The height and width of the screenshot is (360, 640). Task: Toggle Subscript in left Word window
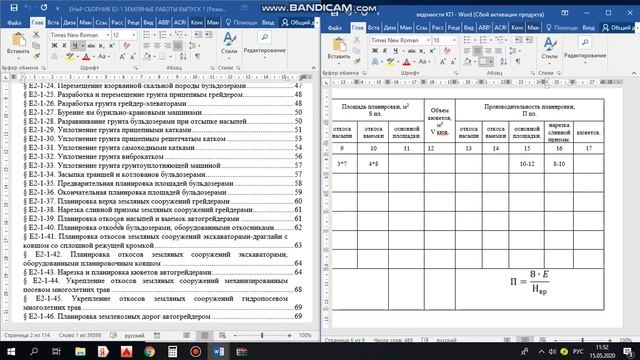click(101, 46)
